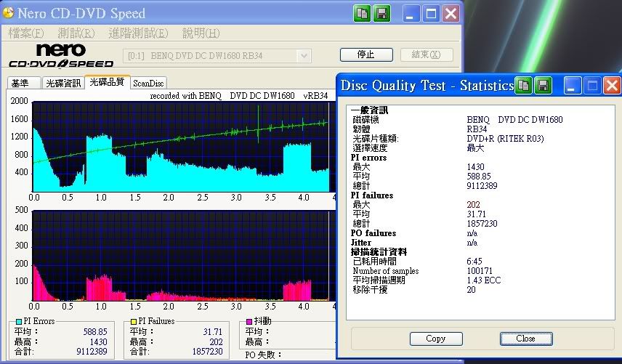Click the firmware value RB34 in Statistics
Image resolution: width=622 pixels, height=364 pixels.
pos(477,129)
